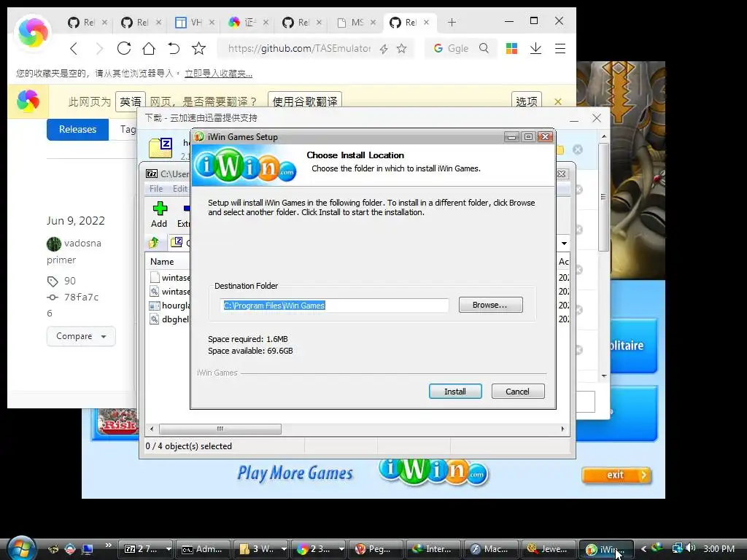Viewport: 747px width, 560px height.
Task: Click the Name column header in 7-Zip
Action: click(162, 262)
